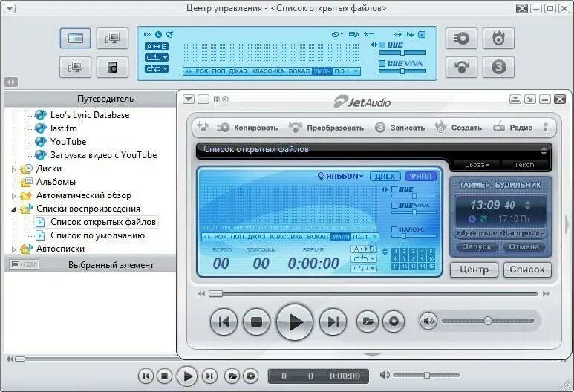Viewport: 574px width, 392px height.
Task: Select ДИСК mode button
Action: point(385,177)
